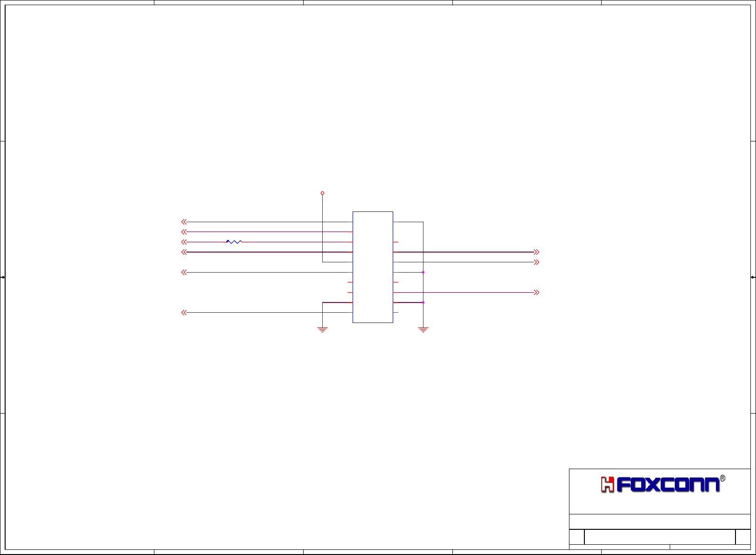Click the topmost right off-page connector arrow
This screenshot has width=756, height=555.
click(536, 252)
